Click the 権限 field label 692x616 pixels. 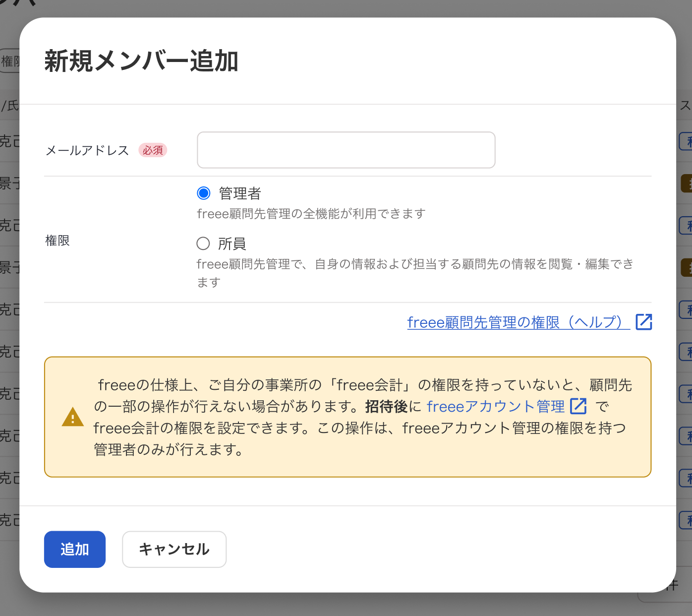pyautogui.click(x=58, y=241)
